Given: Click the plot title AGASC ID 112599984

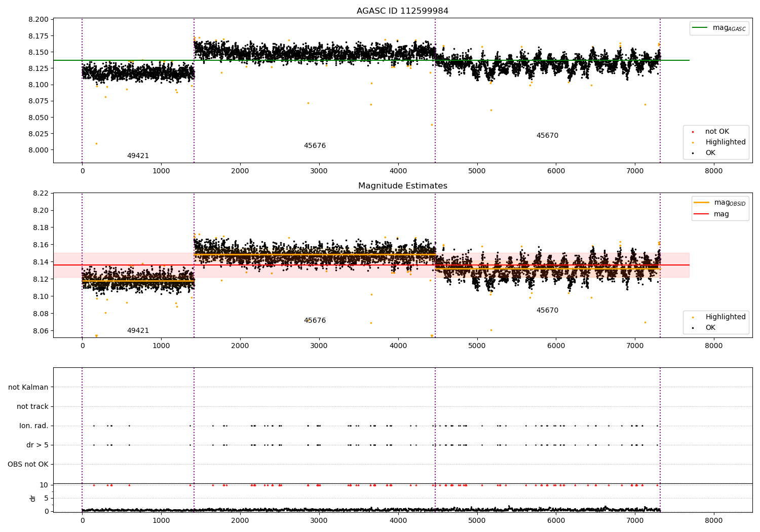Looking at the screenshot, I should pyautogui.click(x=402, y=11).
